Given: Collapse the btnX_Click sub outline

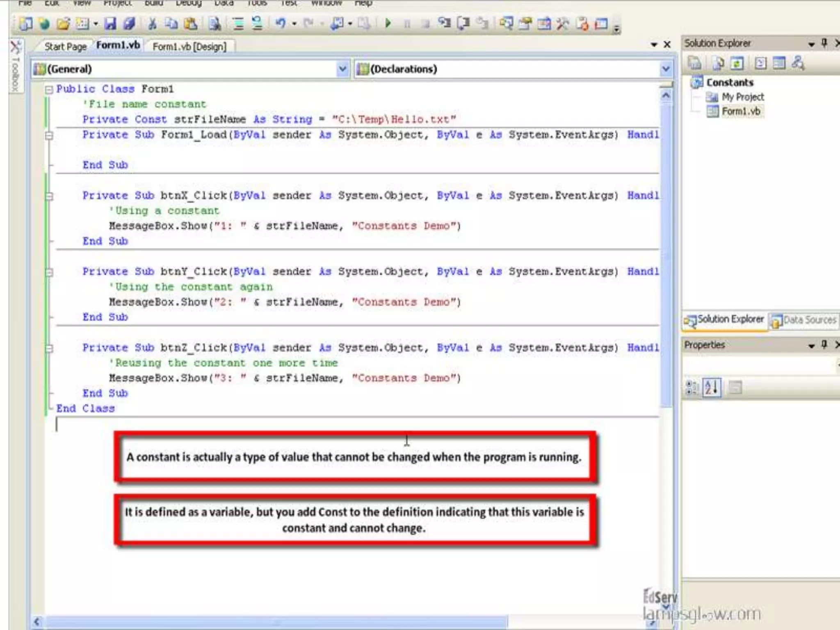Looking at the screenshot, I should coord(49,196).
